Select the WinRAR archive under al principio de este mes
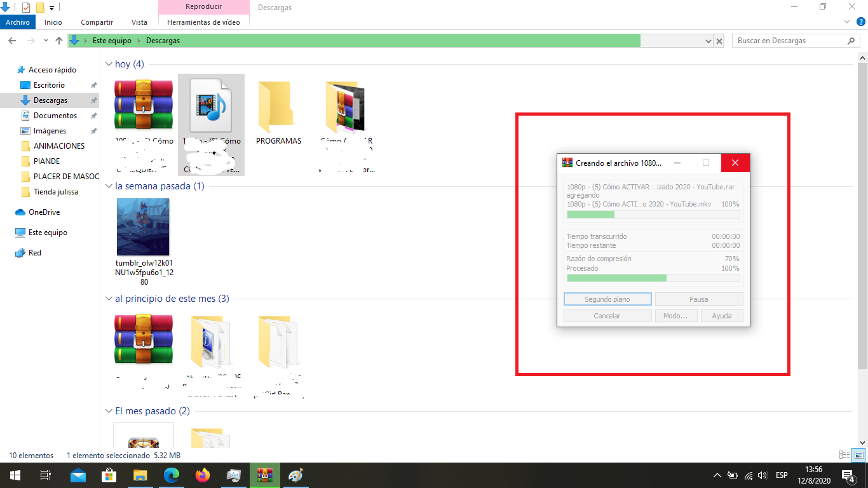868x488 pixels. click(144, 339)
